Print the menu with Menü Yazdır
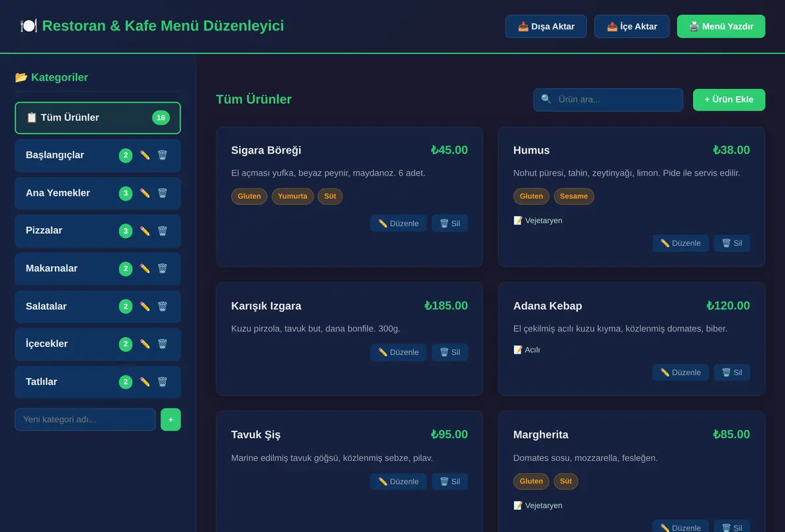The height and width of the screenshot is (532, 785). [721, 27]
